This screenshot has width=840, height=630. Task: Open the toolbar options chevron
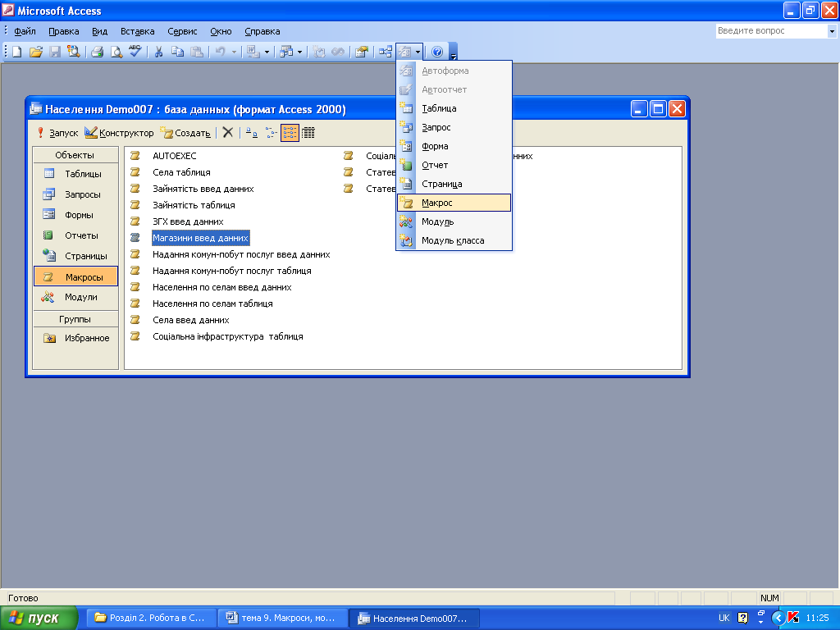pyautogui.click(x=453, y=52)
